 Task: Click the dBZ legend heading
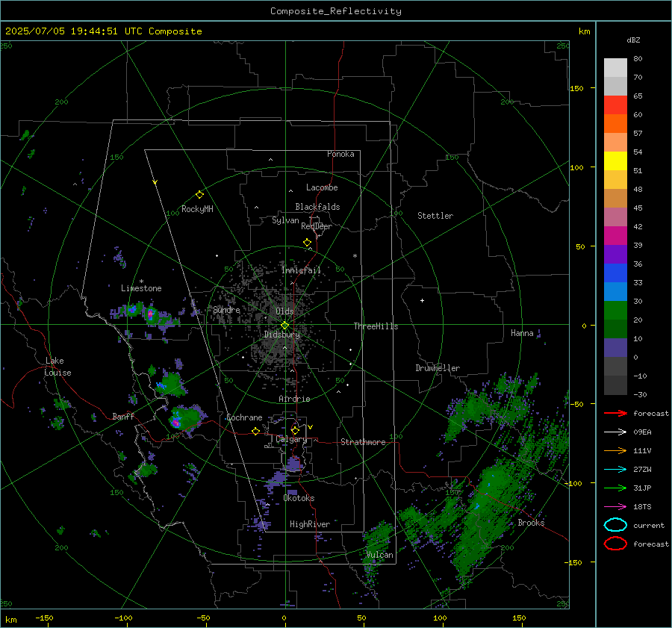click(x=633, y=40)
